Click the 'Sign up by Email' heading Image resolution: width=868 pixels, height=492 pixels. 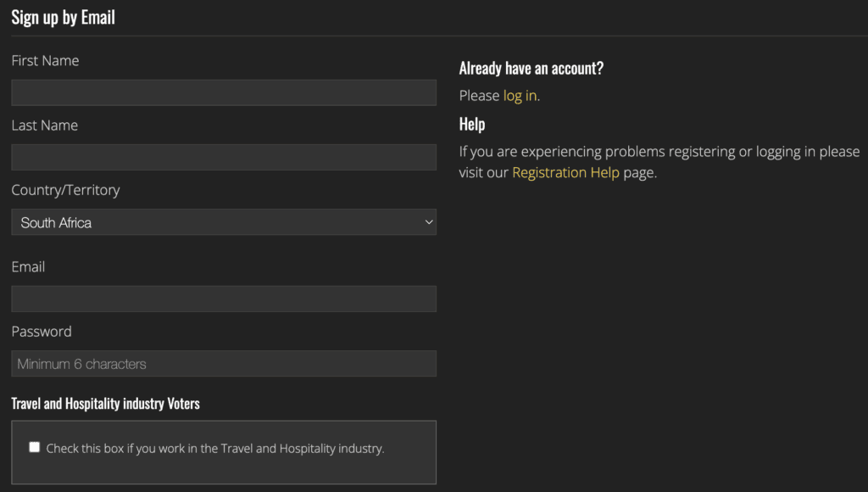[63, 18]
